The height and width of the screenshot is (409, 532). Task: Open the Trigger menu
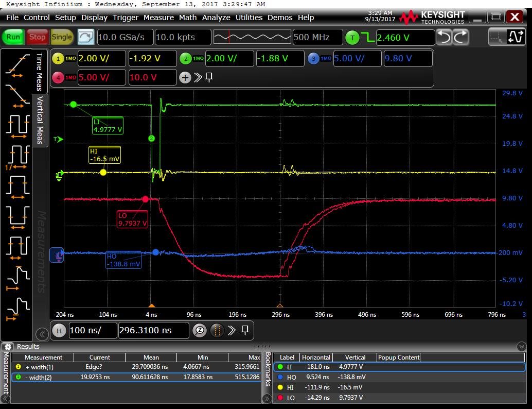pos(126,18)
